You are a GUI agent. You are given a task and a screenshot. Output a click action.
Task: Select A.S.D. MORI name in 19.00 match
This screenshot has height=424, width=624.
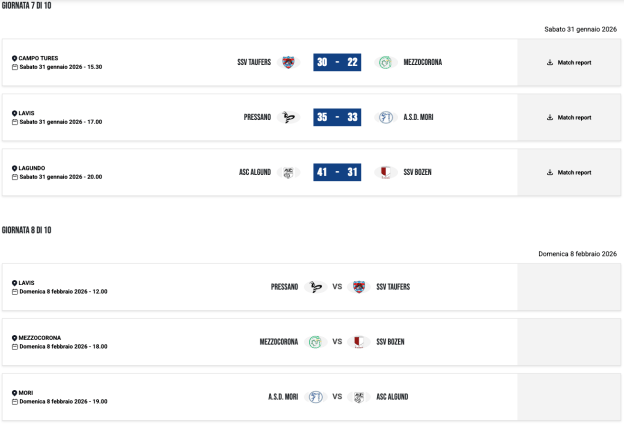tap(283, 397)
